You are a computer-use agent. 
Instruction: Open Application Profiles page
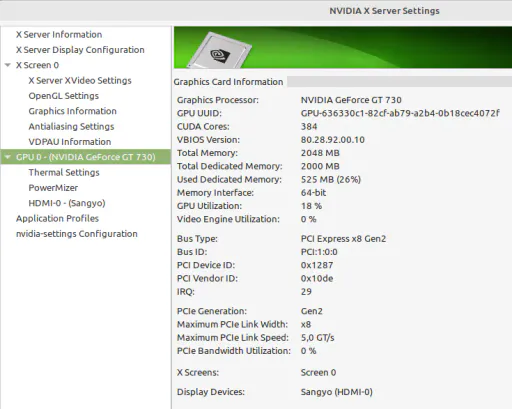[x=57, y=218]
